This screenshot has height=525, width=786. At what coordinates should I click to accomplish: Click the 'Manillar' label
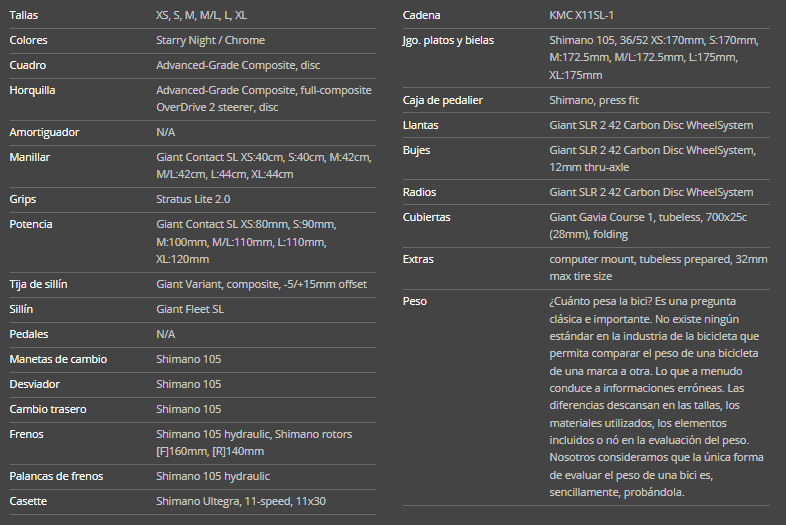pyautogui.click(x=30, y=157)
